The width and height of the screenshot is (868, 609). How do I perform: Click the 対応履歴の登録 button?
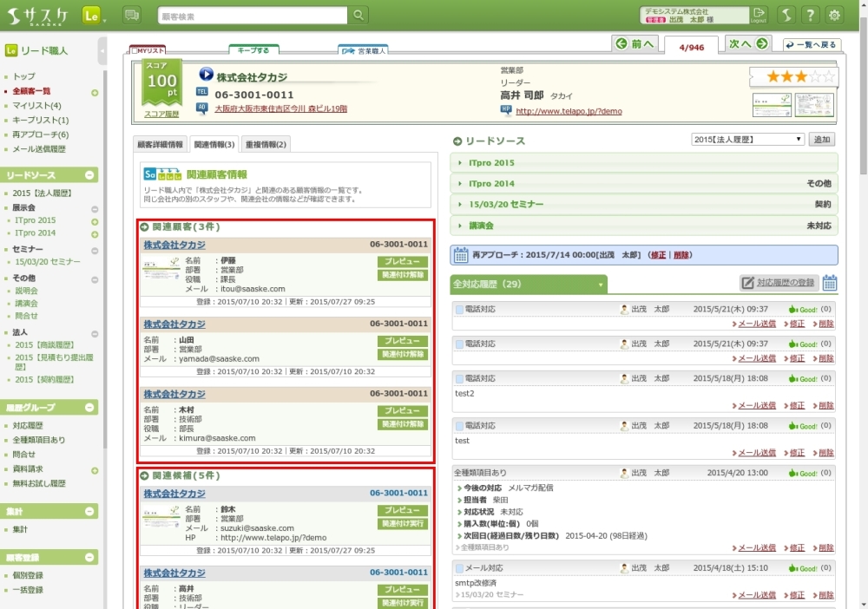pos(778,283)
